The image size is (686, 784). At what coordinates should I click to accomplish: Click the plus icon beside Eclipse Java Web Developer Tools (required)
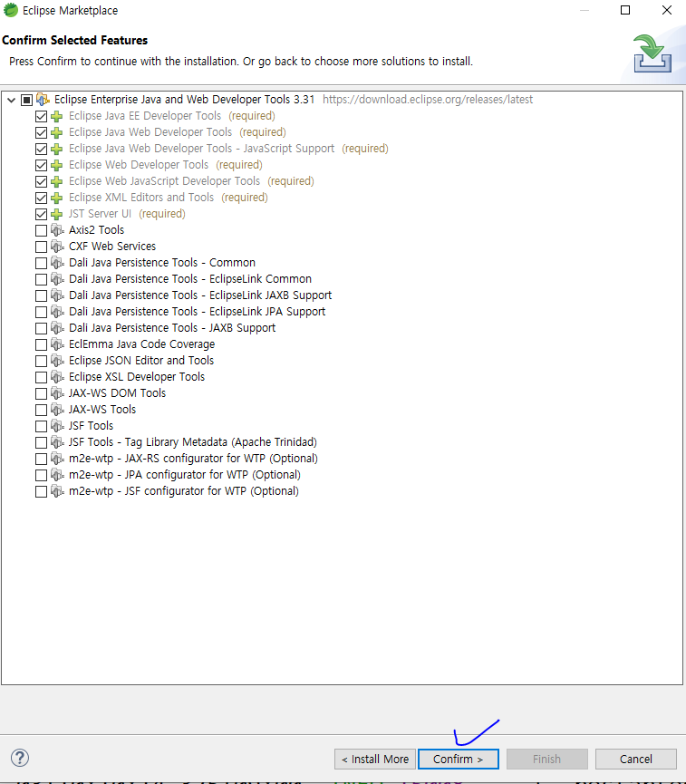tap(57, 133)
